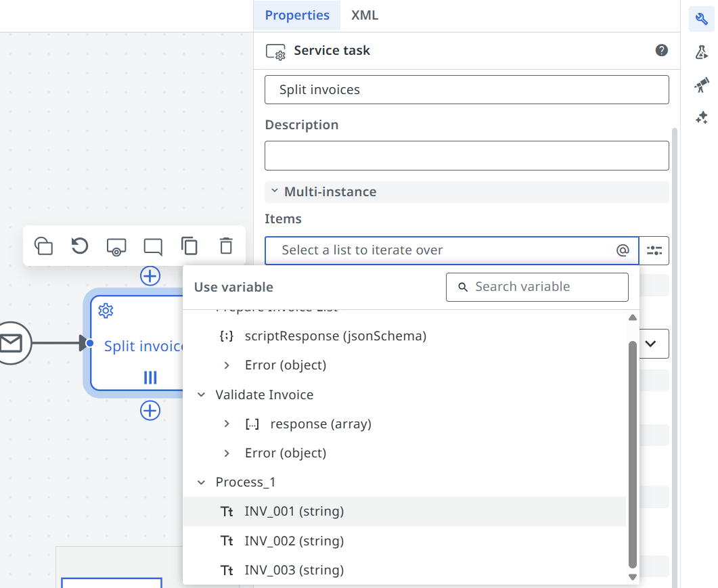Viewport: 718px width, 588px height.
Task: Select the envelope message start event
Action: [x=11, y=343]
